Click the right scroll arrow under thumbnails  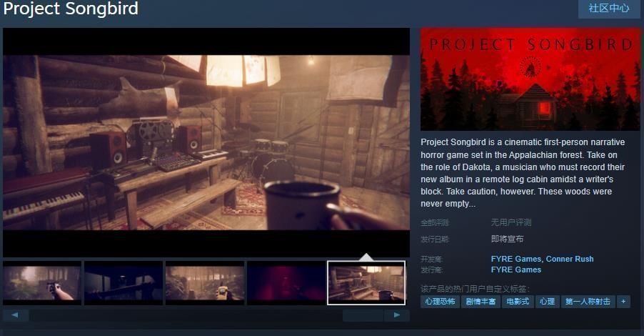click(x=396, y=315)
